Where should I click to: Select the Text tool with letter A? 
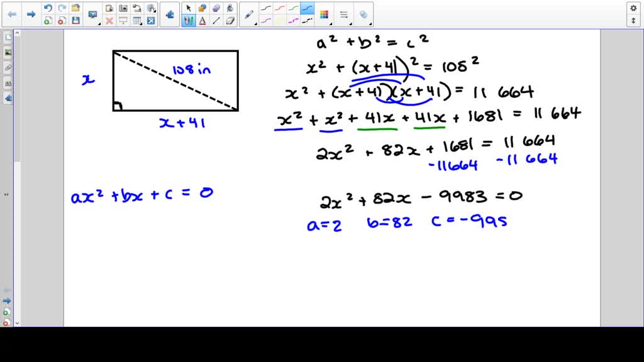click(203, 21)
